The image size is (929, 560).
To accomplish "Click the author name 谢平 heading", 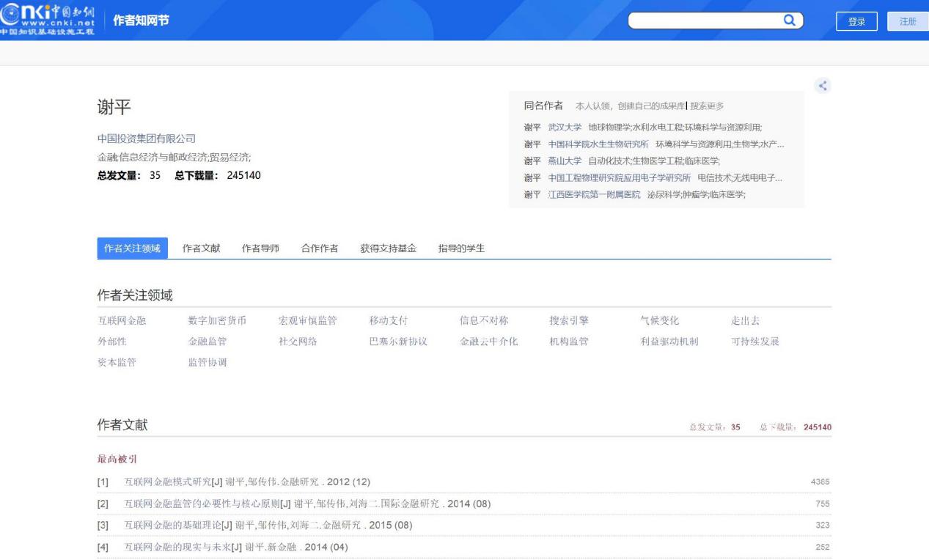I will pos(114,107).
